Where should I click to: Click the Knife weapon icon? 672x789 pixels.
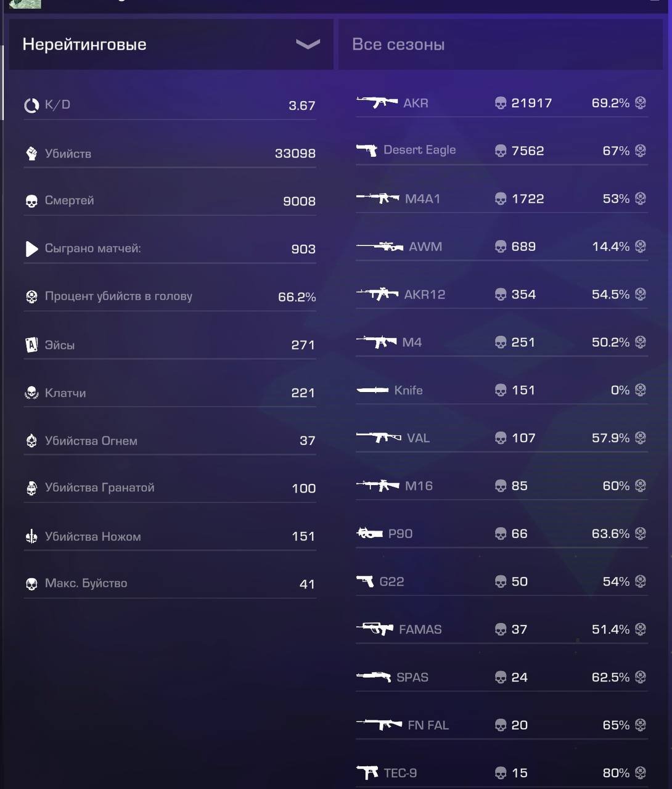[x=372, y=390]
